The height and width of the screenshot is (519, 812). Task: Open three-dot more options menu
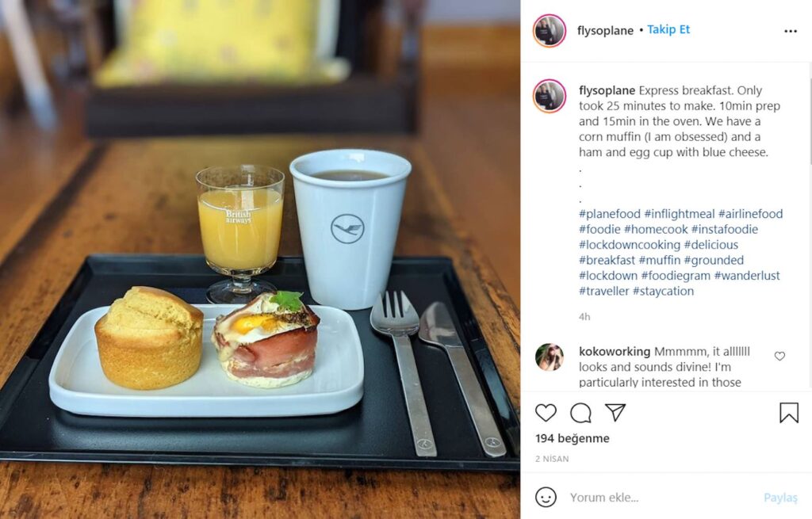pyautogui.click(x=791, y=31)
